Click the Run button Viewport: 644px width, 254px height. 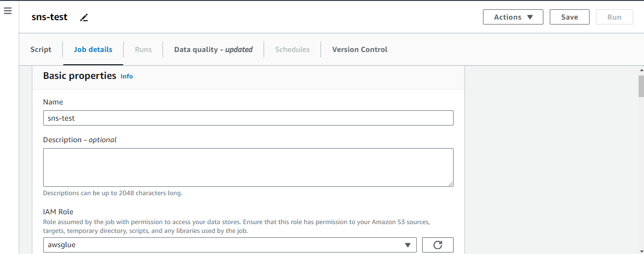(x=614, y=17)
